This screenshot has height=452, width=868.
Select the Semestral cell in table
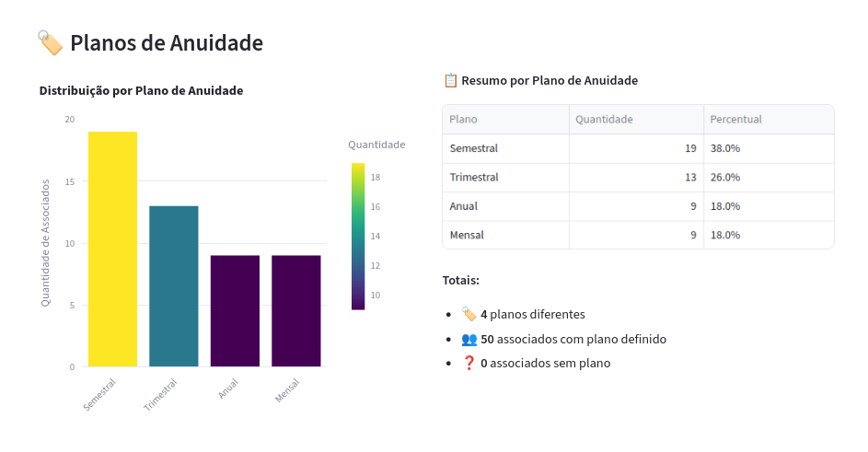click(505, 148)
